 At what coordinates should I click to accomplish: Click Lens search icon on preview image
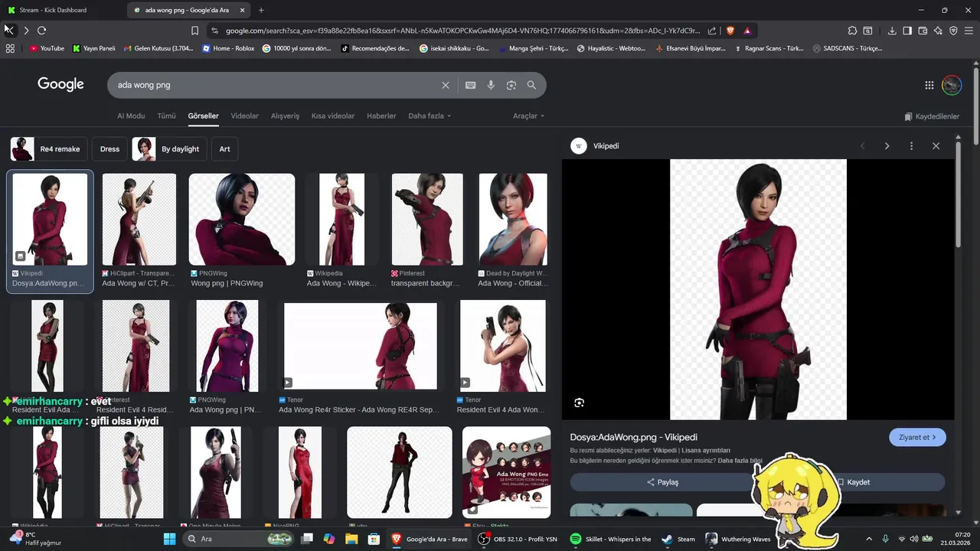point(579,403)
